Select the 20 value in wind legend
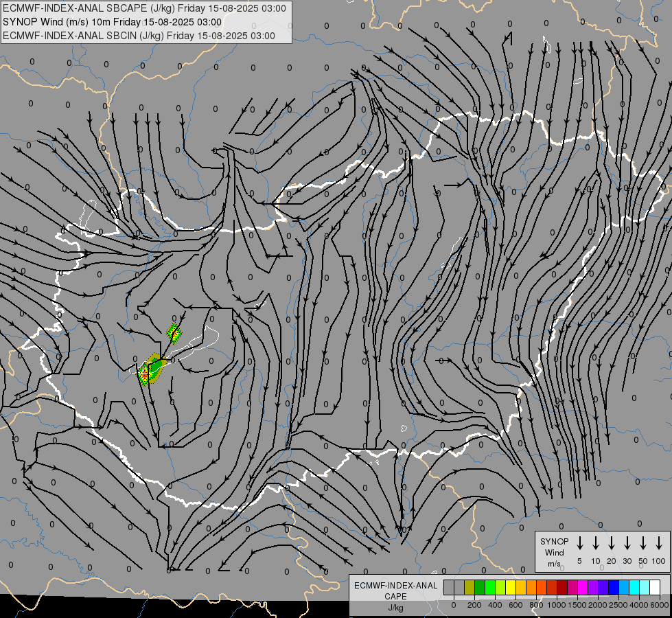The height and width of the screenshot is (618, 672). coord(611,561)
